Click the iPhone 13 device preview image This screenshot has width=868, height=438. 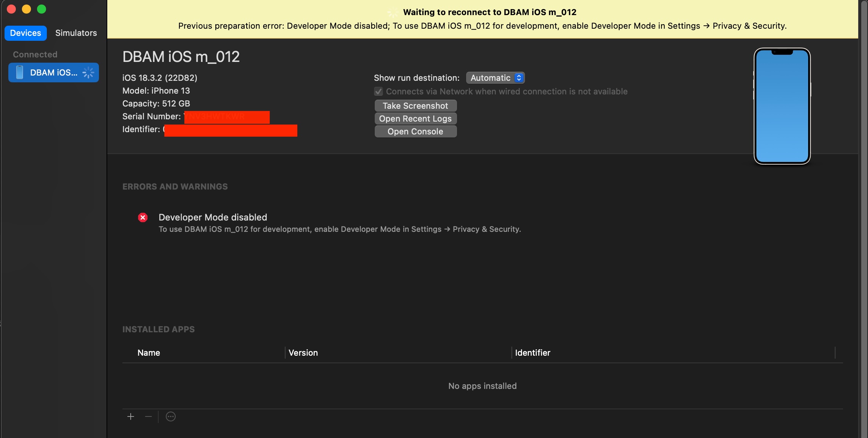[782, 106]
